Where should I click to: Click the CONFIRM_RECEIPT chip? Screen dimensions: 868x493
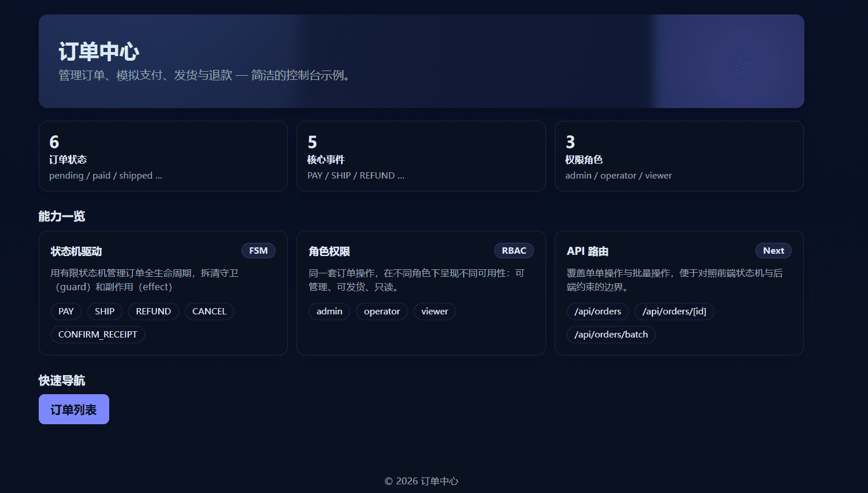click(98, 335)
